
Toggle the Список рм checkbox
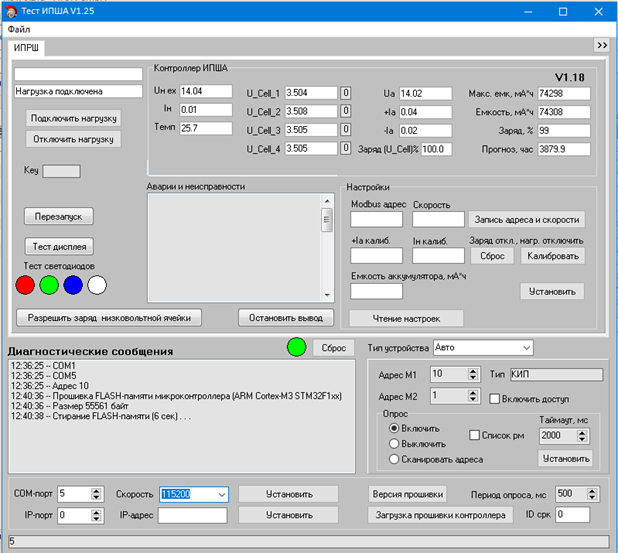tap(475, 436)
